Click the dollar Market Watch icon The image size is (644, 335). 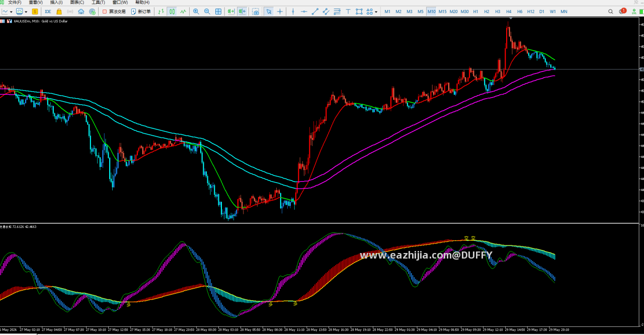point(35,12)
